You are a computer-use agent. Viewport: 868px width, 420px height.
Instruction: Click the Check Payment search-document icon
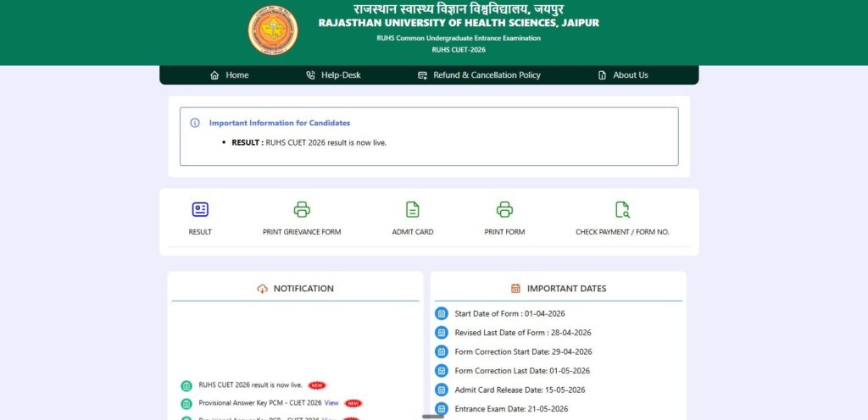pyautogui.click(x=622, y=209)
